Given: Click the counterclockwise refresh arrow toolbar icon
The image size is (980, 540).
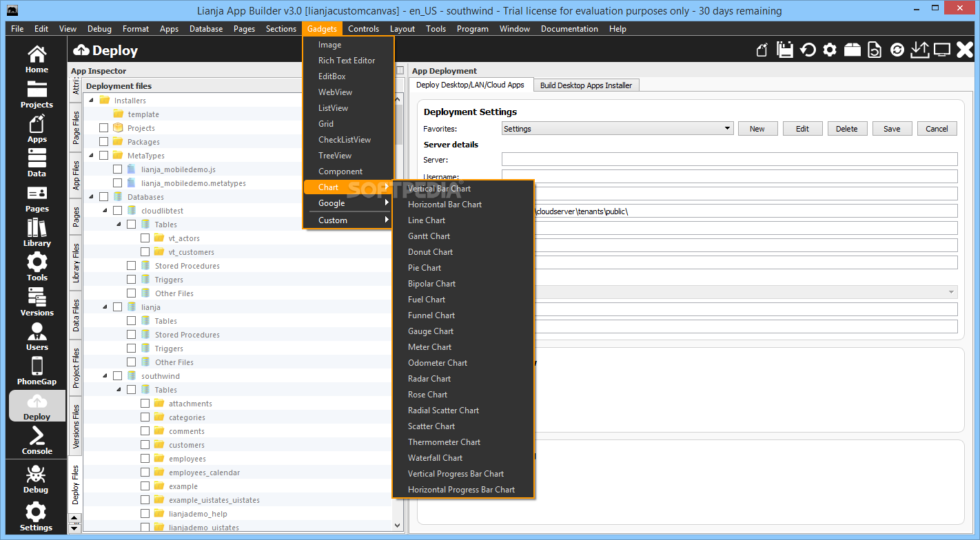Looking at the screenshot, I should [x=808, y=50].
